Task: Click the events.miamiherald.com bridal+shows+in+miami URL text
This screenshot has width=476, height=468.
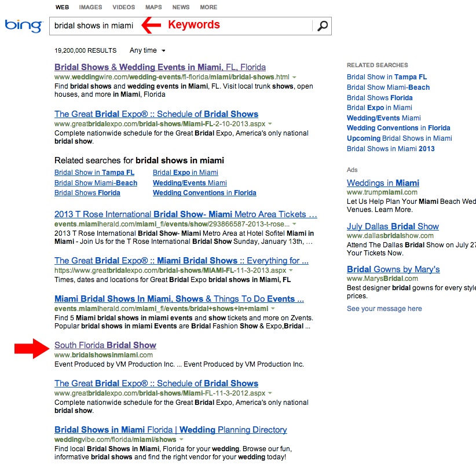Action: 161,309
